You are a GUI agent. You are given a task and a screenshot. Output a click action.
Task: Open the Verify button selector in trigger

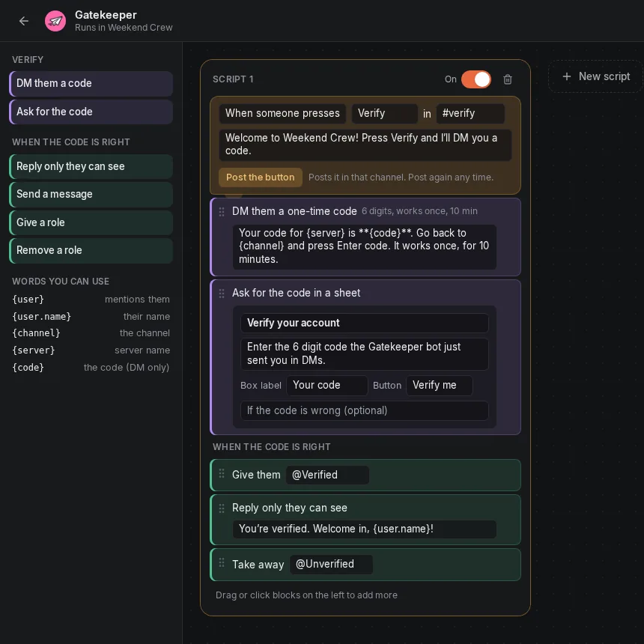(384, 113)
